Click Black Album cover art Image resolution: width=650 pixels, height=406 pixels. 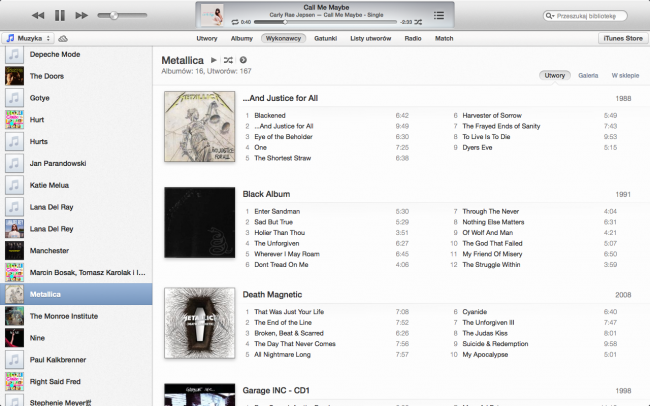(x=199, y=222)
